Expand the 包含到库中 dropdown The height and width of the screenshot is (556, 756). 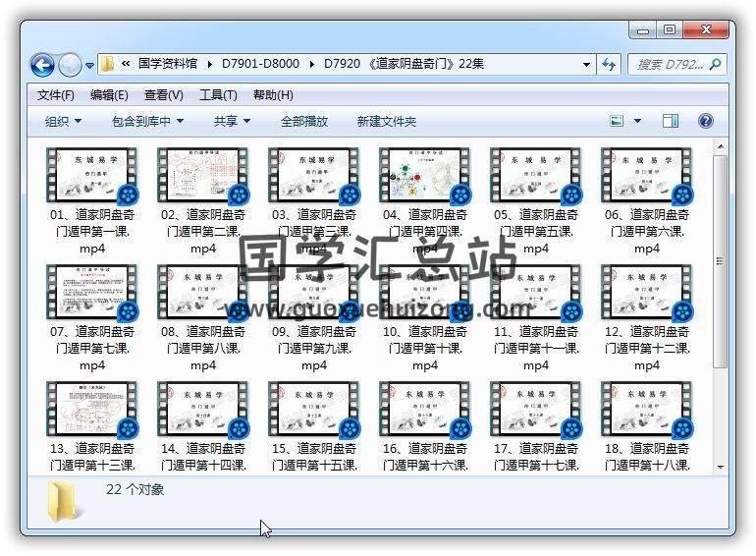tap(148, 122)
